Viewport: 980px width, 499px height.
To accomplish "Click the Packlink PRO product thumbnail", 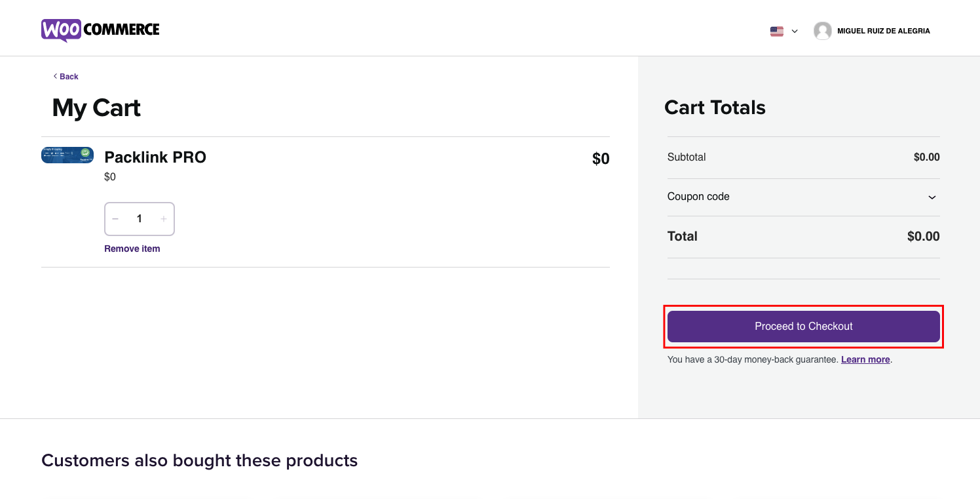I will pos(67,155).
